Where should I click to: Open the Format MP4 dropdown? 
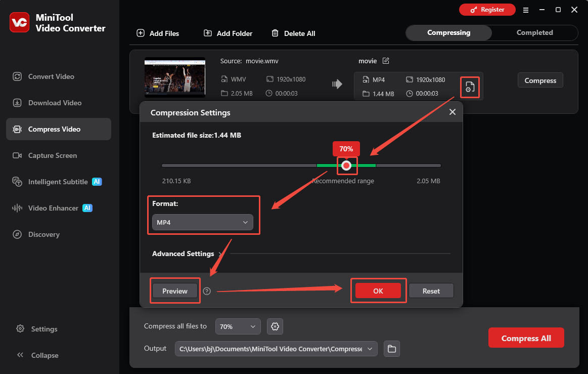tap(203, 222)
